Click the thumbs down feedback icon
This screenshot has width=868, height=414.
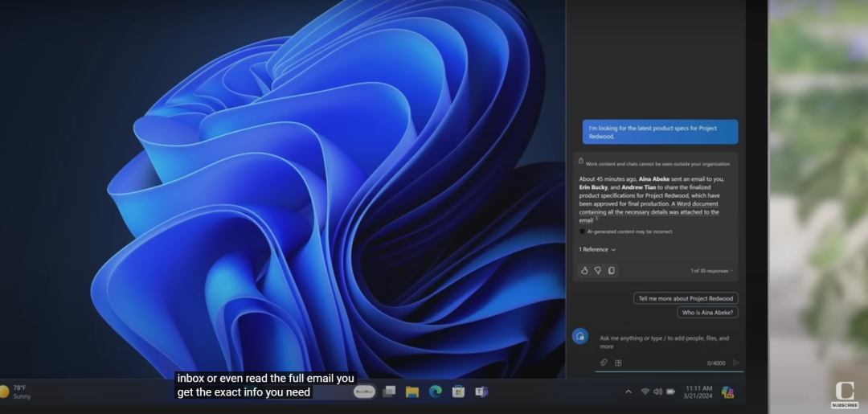point(597,271)
